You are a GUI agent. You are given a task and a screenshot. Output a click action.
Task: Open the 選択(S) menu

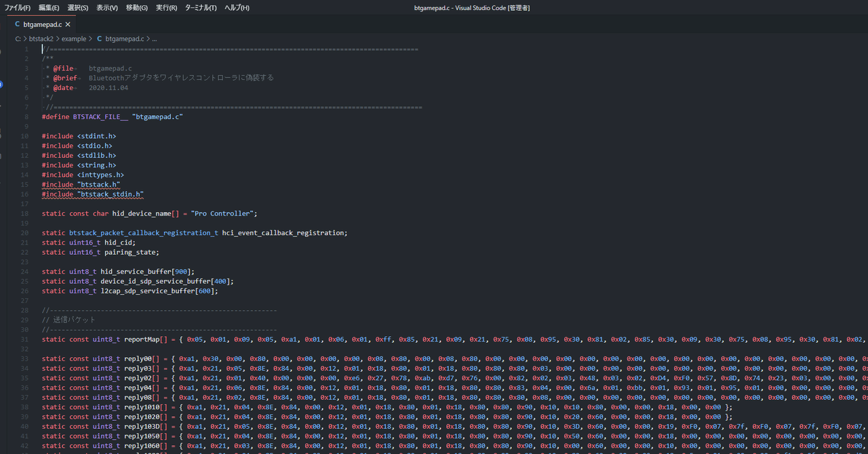point(78,7)
